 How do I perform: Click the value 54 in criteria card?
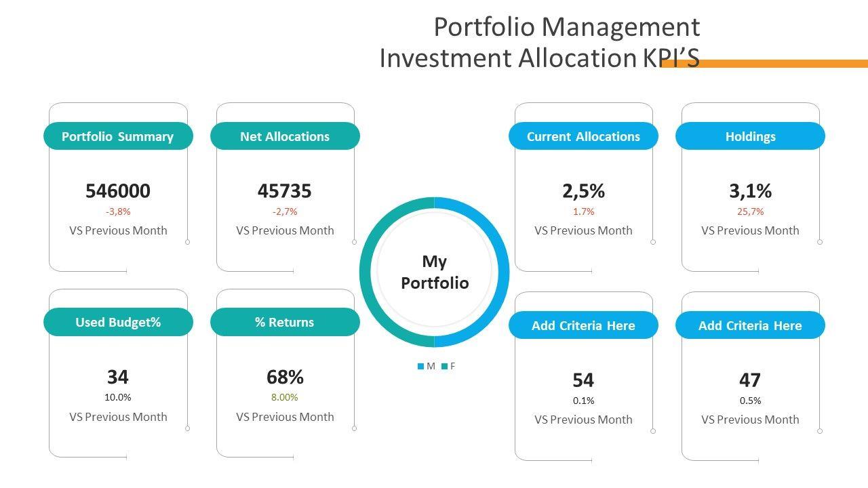click(583, 380)
